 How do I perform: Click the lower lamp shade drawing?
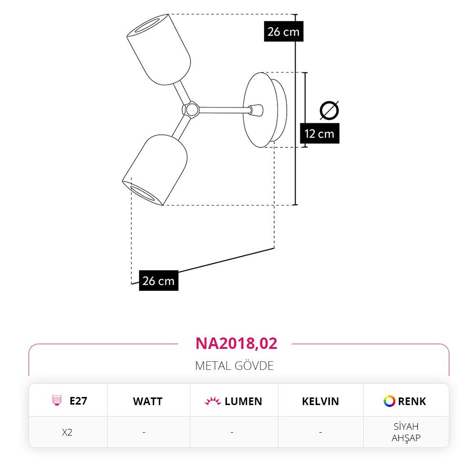pos(155,170)
